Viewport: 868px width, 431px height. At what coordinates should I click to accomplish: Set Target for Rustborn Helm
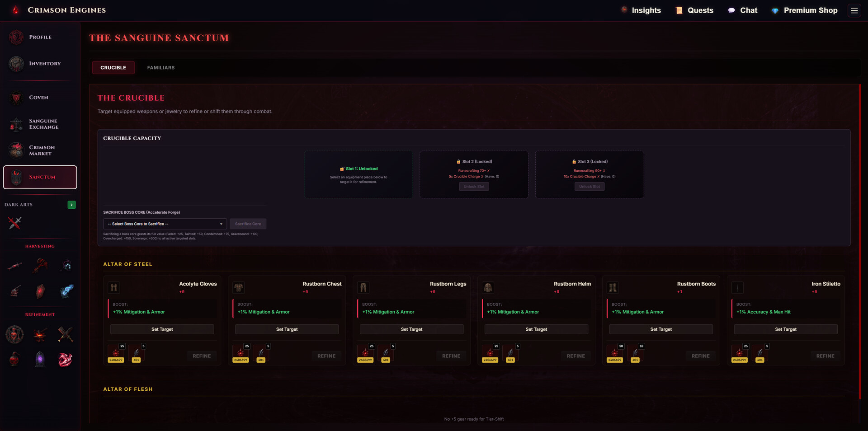pos(537,329)
